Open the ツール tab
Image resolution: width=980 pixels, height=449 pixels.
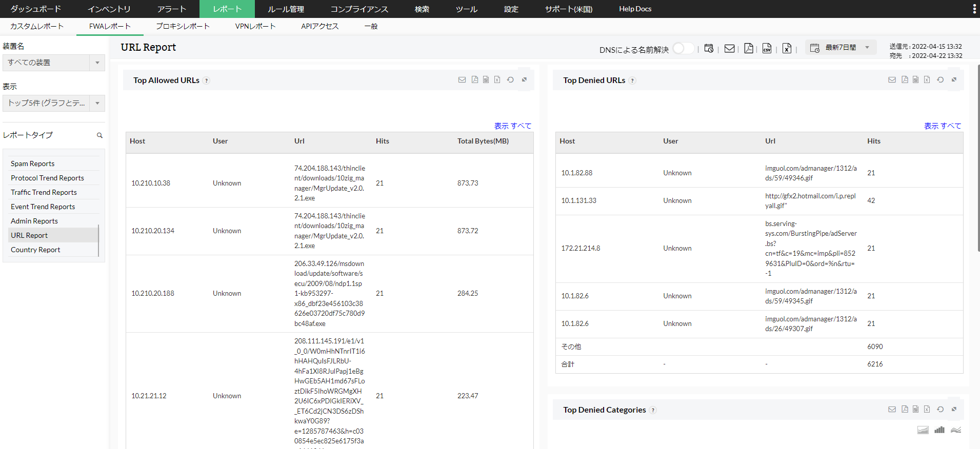tap(467, 9)
